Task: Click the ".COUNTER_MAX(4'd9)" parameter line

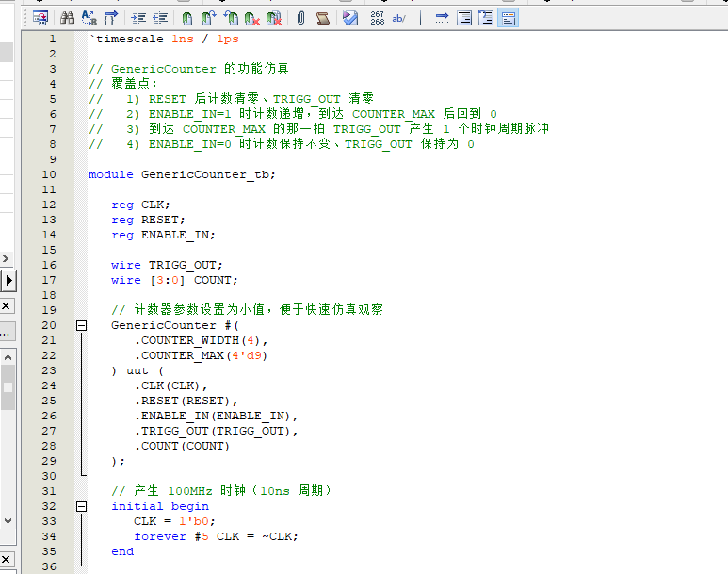Action: click(x=201, y=355)
